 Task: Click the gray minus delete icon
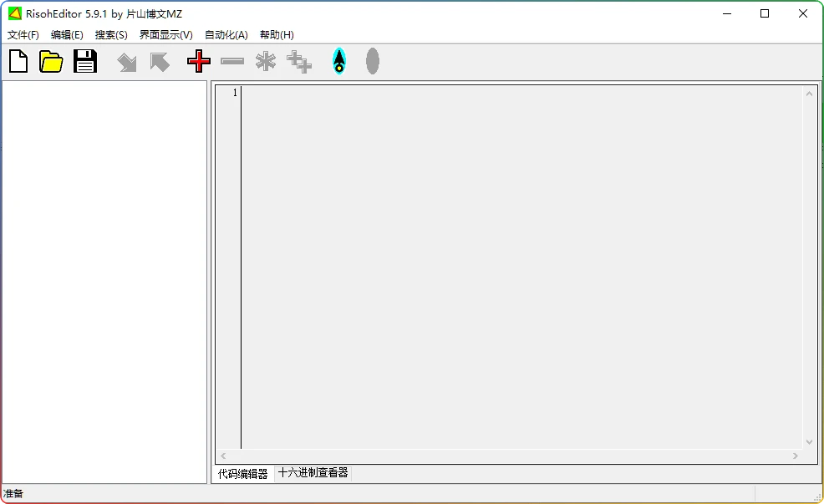[232, 61]
